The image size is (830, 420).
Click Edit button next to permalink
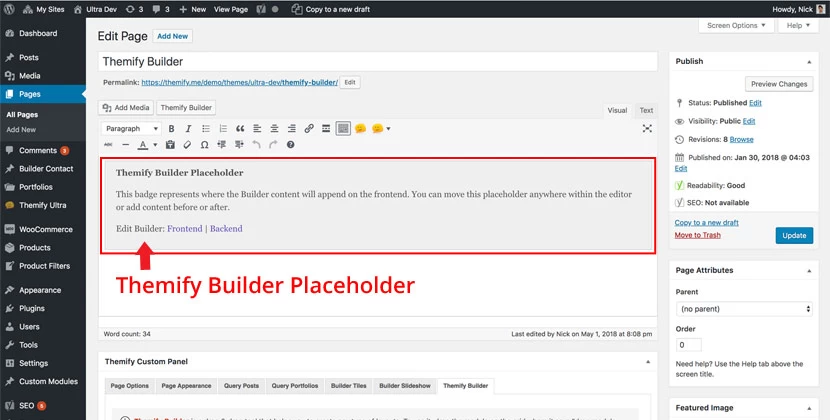click(x=350, y=82)
